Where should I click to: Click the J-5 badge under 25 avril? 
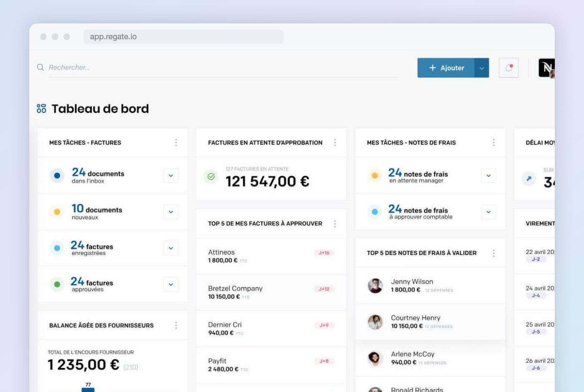point(536,332)
